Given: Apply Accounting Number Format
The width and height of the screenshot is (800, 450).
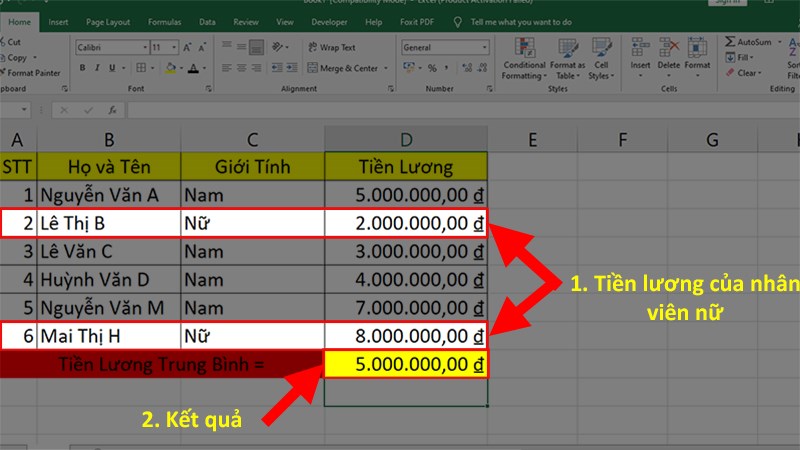Looking at the screenshot, I should coord(409,68).
